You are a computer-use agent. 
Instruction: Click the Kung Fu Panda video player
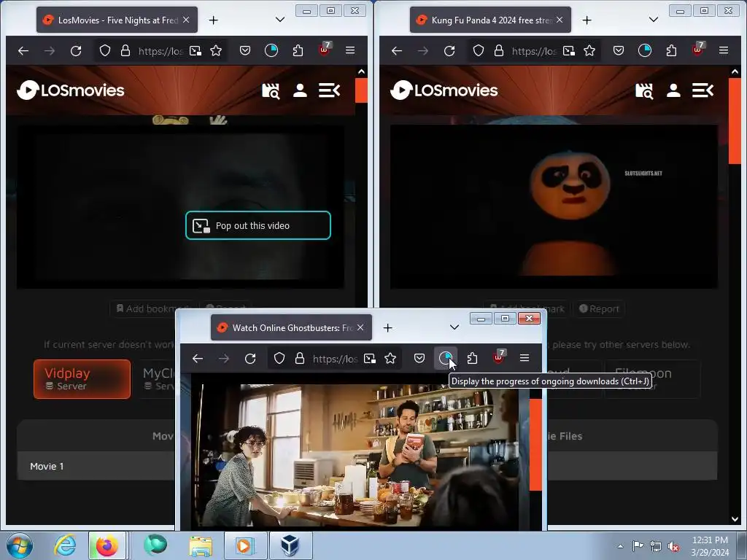[554, 206]
